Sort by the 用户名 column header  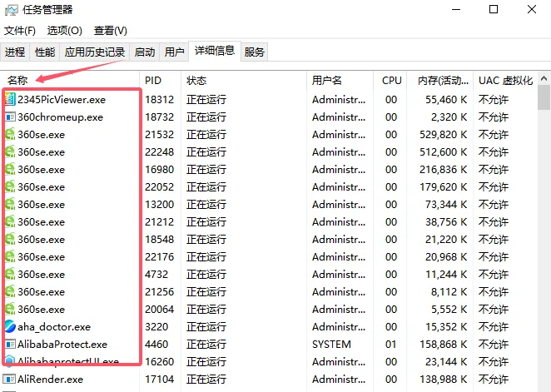[340, 81]
